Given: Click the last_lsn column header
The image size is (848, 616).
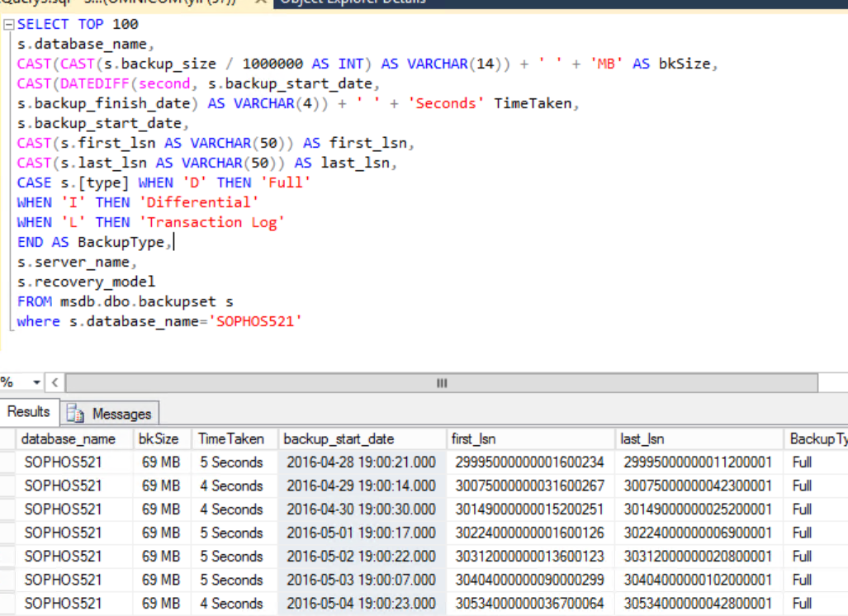Looking at the screenshot, I should [699, 439].
